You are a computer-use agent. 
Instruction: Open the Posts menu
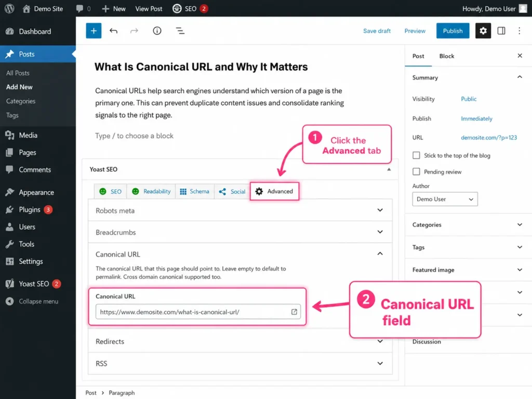(x=37, y=54)
